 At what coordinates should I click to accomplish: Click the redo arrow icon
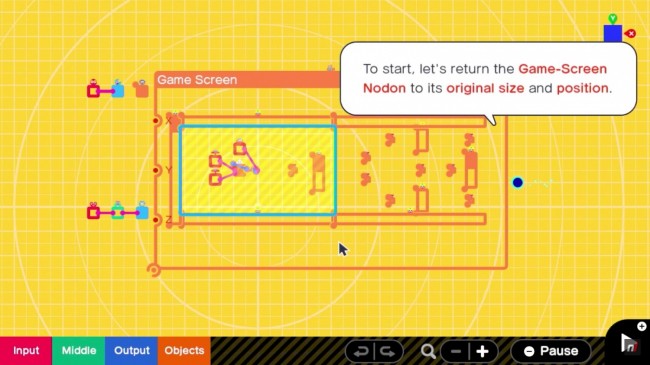pyautogui.click(x=388, y=352)
